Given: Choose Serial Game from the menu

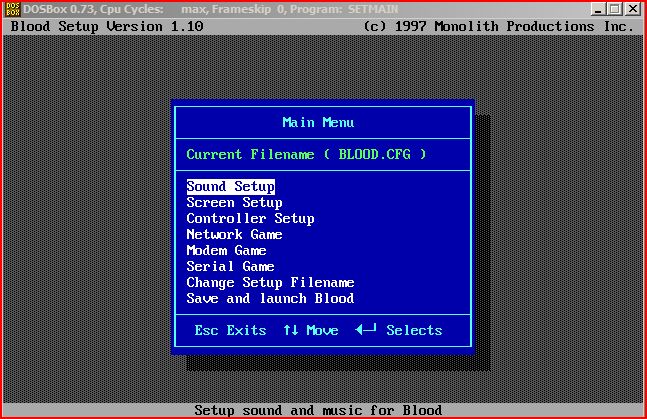Looking at the screenshot, I should coord(230,267).
